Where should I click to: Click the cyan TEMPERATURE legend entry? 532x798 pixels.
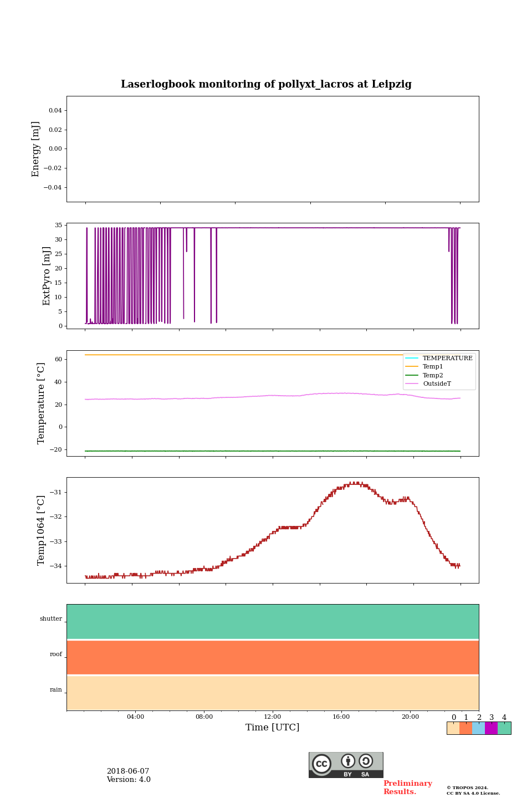pos(439,358)
